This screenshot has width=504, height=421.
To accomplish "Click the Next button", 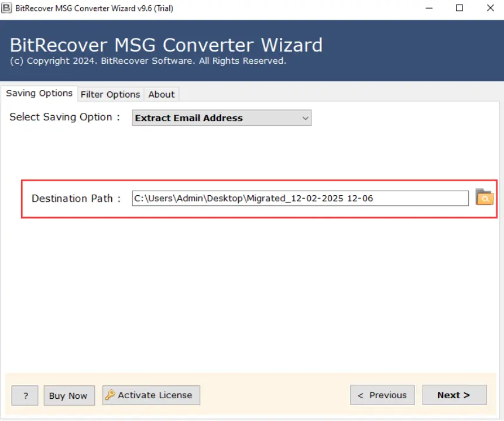I will point(454,395).
